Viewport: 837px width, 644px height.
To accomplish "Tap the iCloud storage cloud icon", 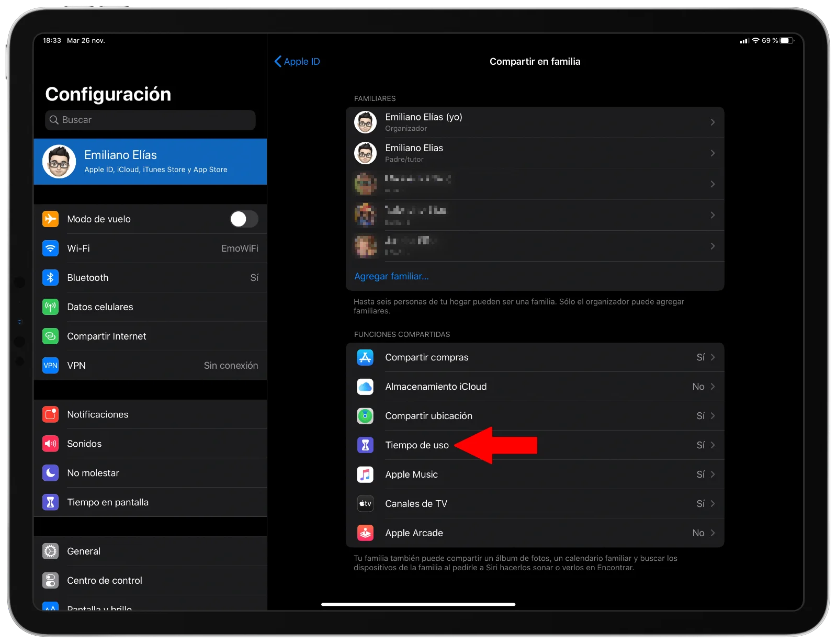I will coord(365,387).
